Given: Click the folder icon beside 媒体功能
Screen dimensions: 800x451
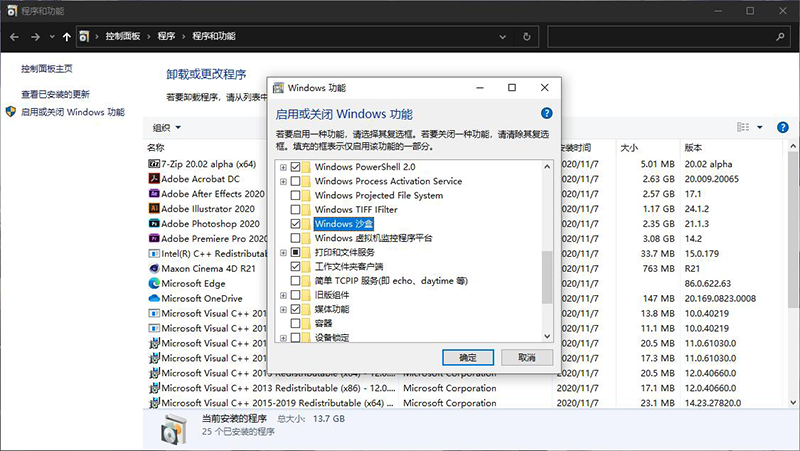Looking at the screenshot, I should point(306,309).
